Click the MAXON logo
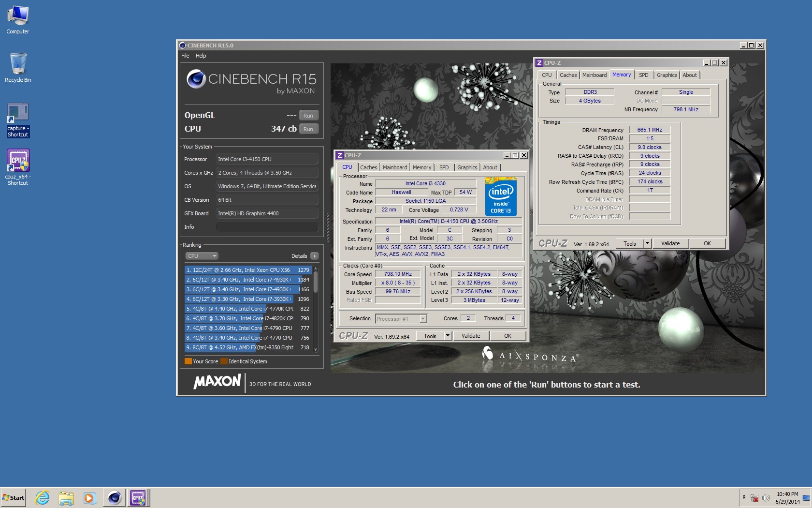The image size is (812, 508). 217,382
